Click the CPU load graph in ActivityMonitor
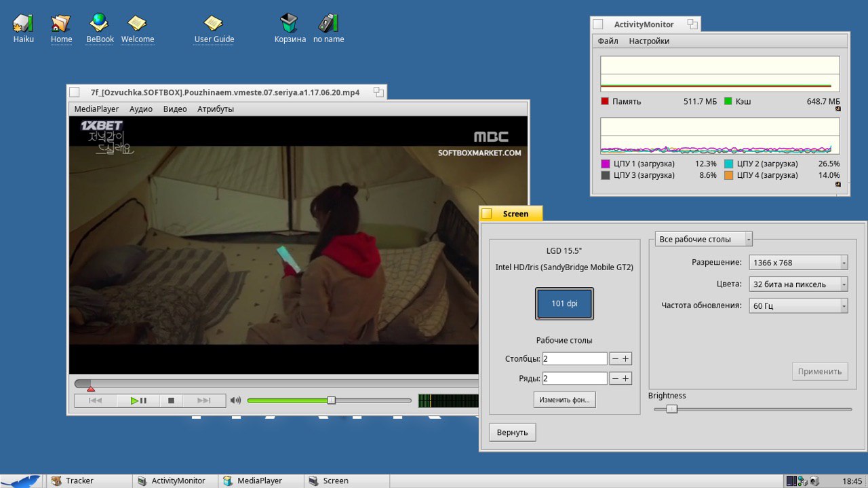The height and width of the screenshot is (488, 868). coord(720,136)
